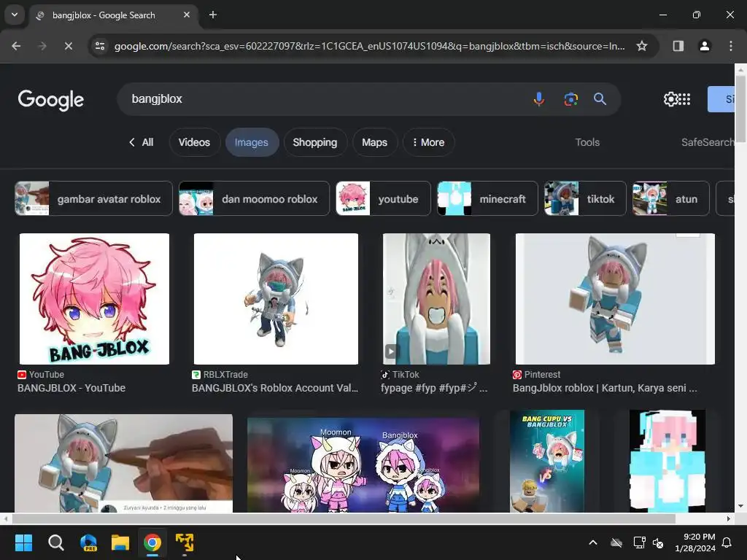Open BangJblox roblox | Kartun Pinterest link
Screen dimensions: 747x560
pos(605,388)
